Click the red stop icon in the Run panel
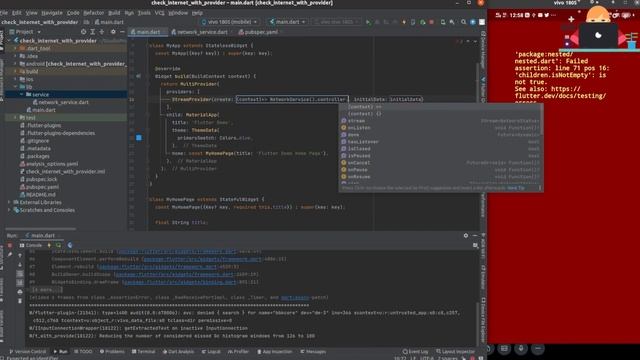 [x=10, y=245]
